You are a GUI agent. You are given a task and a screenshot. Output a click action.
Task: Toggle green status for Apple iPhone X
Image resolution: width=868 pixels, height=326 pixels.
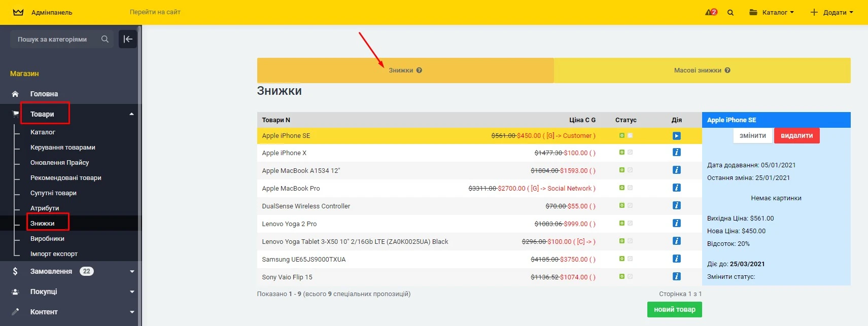tap(622, 152)
